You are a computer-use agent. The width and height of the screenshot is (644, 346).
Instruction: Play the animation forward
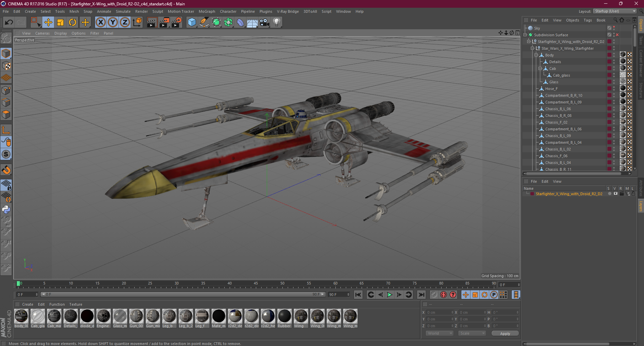pos(389,295)
